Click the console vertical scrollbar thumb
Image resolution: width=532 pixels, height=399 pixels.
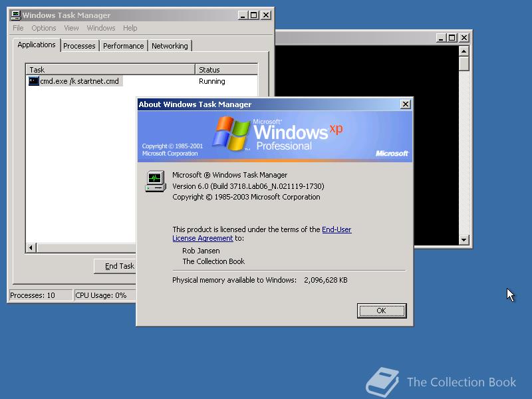point(464,63)
